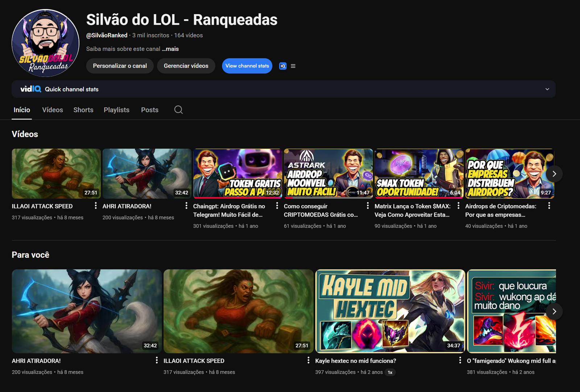Screen dimensions: 580x392
Task: Click "301 visualizações" under Chaingpt video
Action: (214, 226)
